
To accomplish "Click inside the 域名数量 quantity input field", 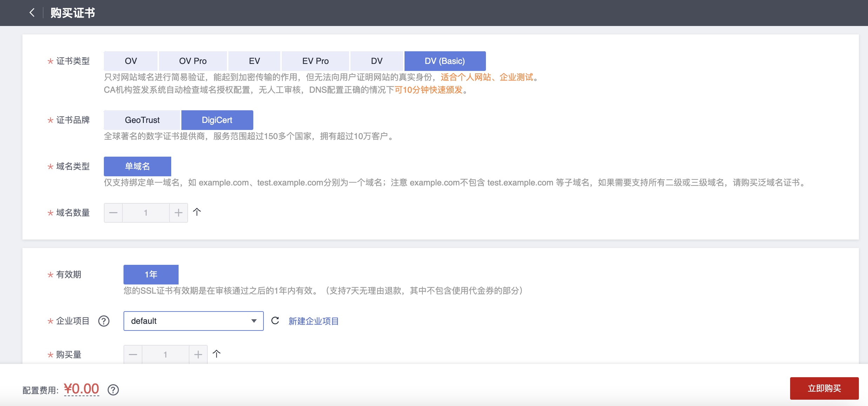I will (x=146, y=212).
